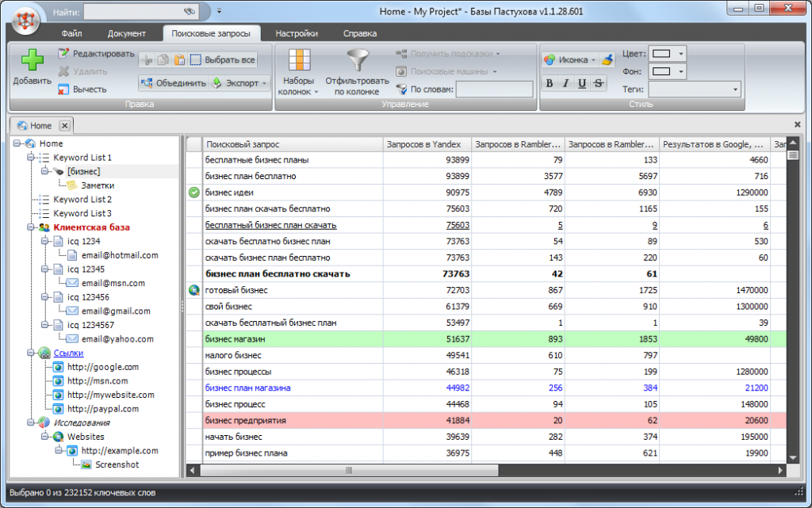The image size is (812, 508).
Task: Open the Цвет text color swatch
Action: pos(668,53)
